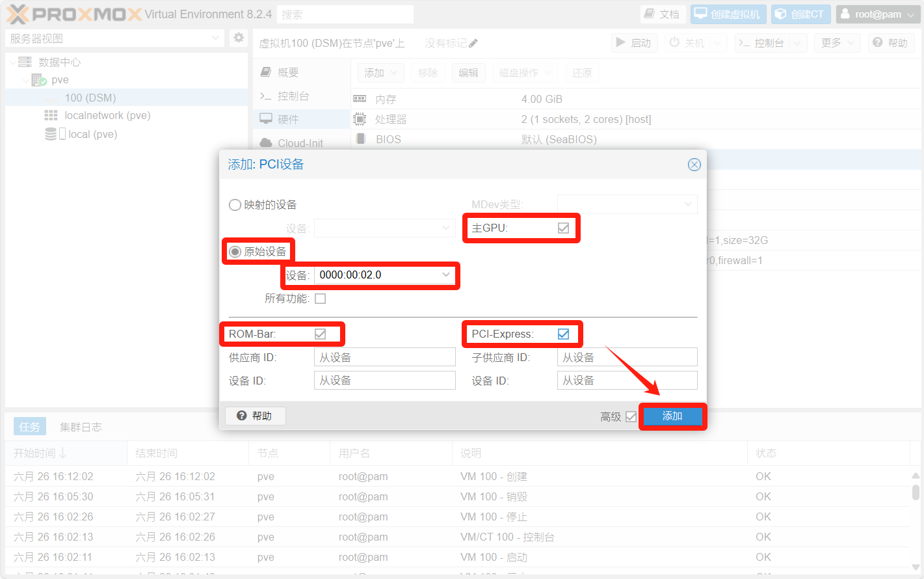Click the Proxmox logo icon
This screenshot has height=579, width=924.
click(x=18, y=14)
